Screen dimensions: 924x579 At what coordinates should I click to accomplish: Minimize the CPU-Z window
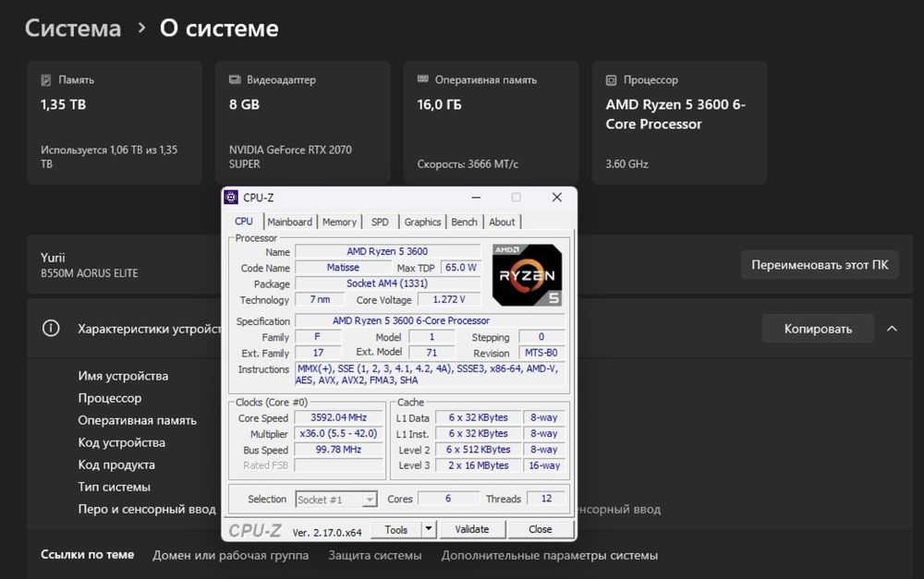tap(476, 198)
